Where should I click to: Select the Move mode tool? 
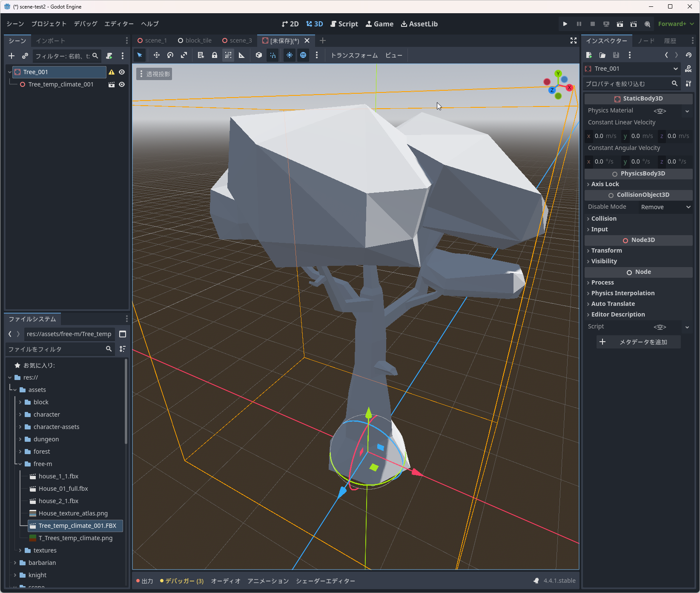156,55
